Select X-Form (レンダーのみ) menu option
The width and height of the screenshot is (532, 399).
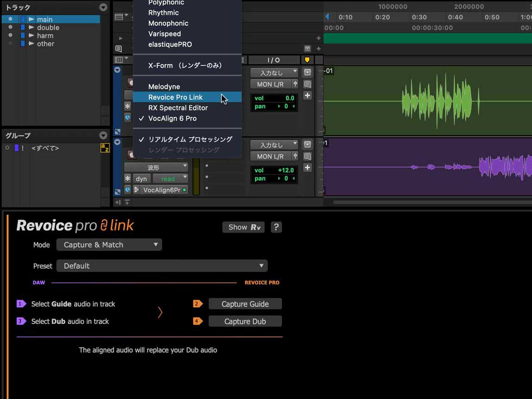click(x=187, y=65)
